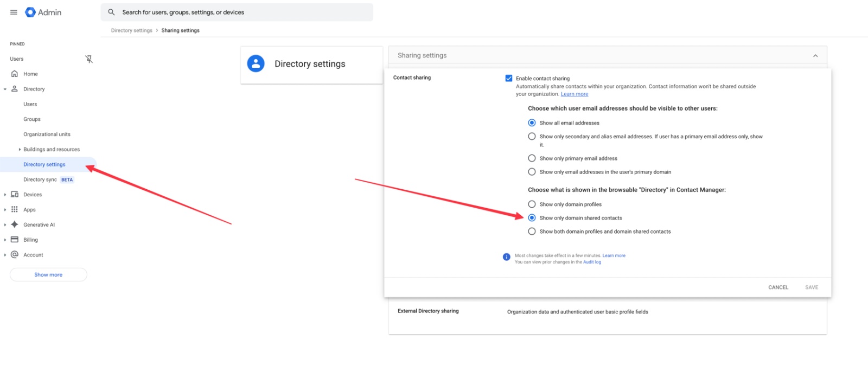Click the Apps grid icon

coord(15,209)
